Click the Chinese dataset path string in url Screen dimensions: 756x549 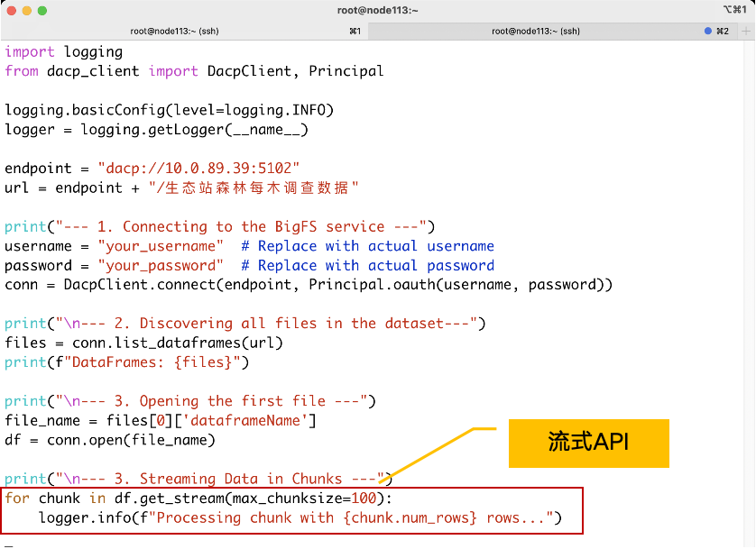tap(256, 188)
